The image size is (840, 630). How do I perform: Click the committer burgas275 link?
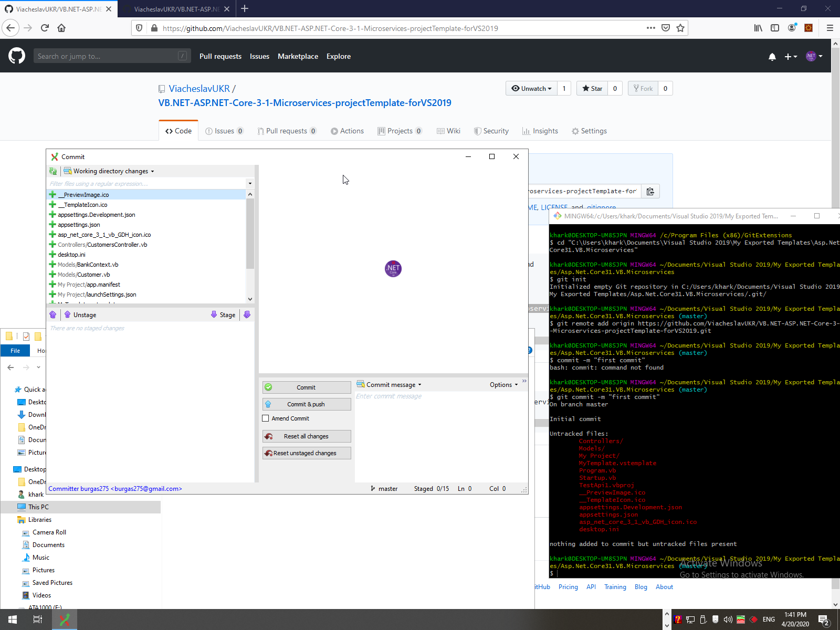[115, 489]
